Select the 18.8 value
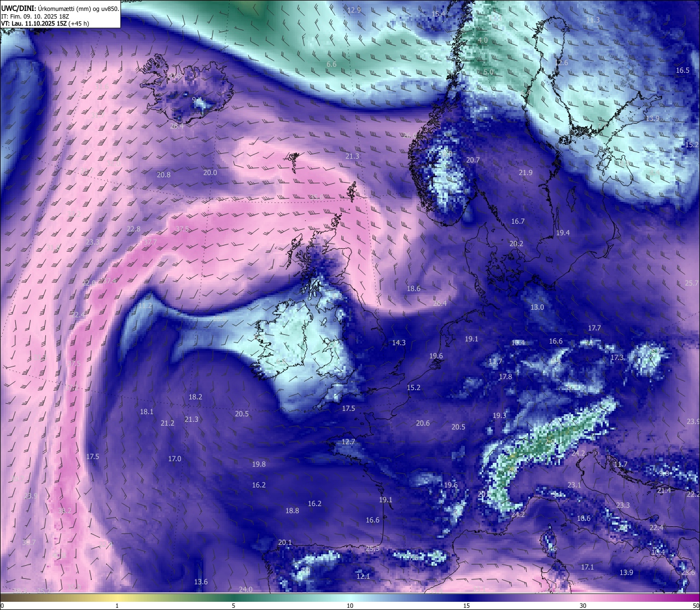The height and width of the screenshot is (610, 700). pos(292,511)
